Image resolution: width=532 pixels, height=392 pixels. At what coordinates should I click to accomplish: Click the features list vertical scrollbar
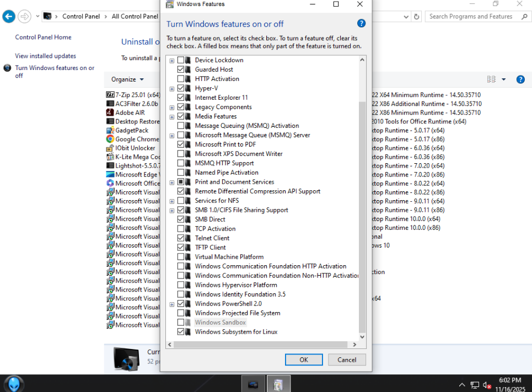pos(362,217)
